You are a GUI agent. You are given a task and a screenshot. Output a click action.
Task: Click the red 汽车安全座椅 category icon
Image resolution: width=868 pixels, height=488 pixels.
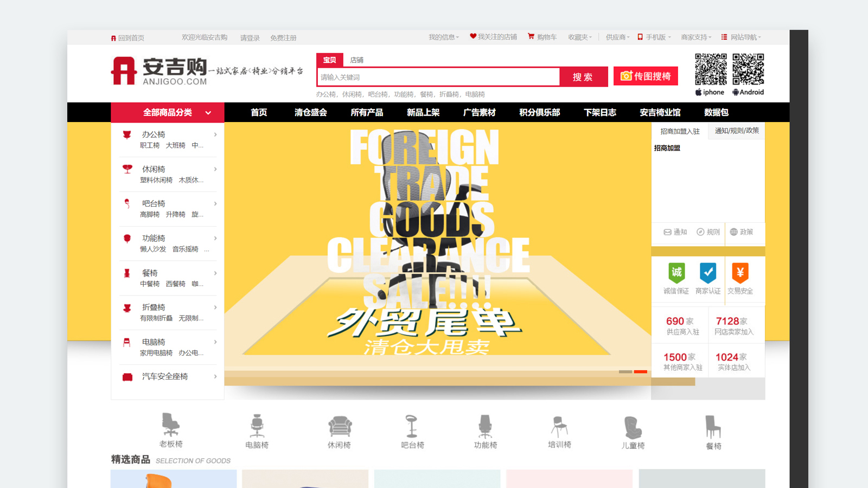(127, 377)
